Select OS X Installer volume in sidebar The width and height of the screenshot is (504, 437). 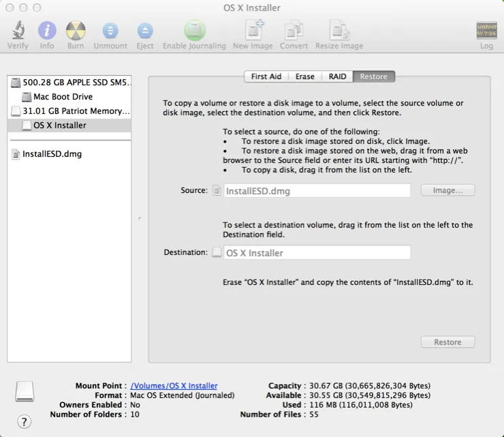click(69, 125)
